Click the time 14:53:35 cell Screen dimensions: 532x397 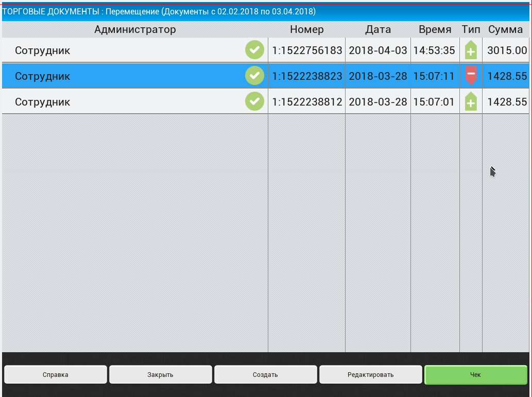click(434, 50)
